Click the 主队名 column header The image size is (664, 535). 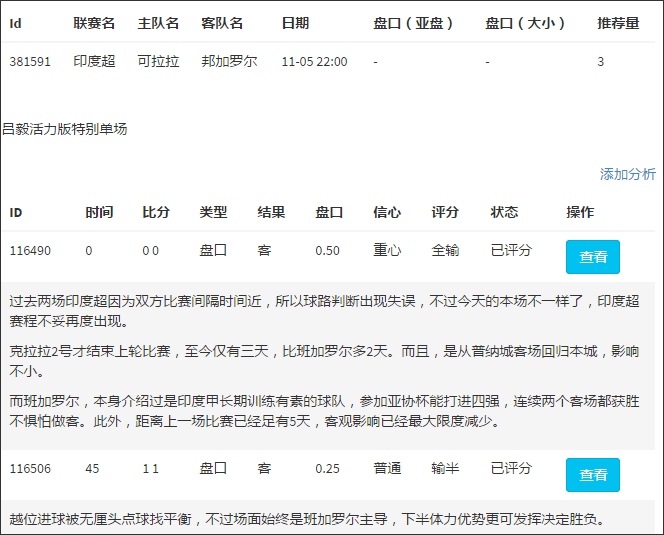click(x=158, y=23)
